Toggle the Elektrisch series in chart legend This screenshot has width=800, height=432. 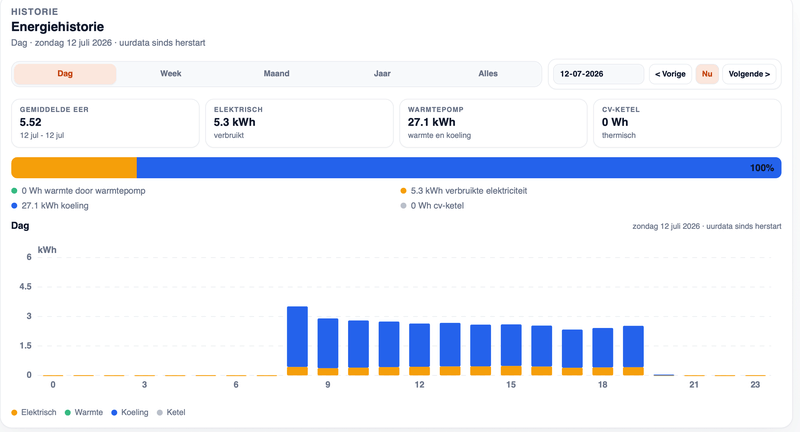[34, 412]
